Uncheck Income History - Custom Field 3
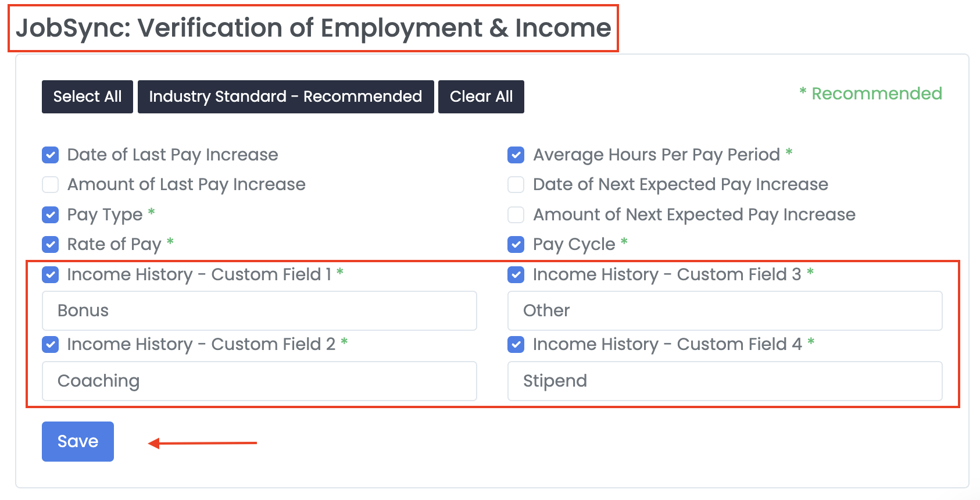 coord(516,274)
